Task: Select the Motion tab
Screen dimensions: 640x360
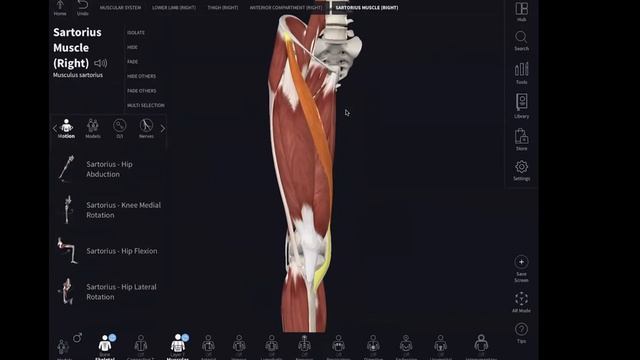Action: coord(66,129)
